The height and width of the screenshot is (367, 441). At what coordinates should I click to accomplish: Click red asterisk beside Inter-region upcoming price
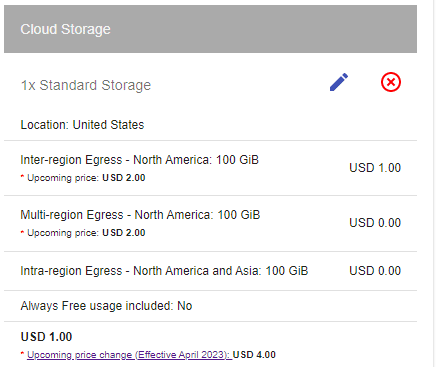(22, 176)
